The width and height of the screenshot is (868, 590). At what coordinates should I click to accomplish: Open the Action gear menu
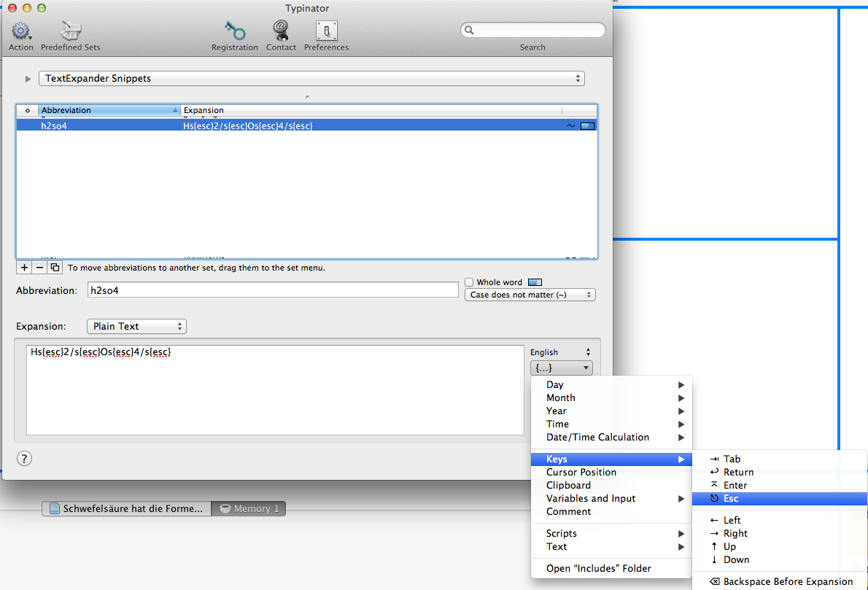[x=20, y=31]
